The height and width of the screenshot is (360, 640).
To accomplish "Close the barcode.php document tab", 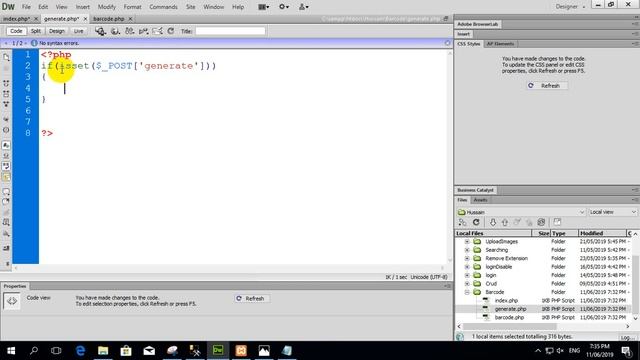I will 130,19.
